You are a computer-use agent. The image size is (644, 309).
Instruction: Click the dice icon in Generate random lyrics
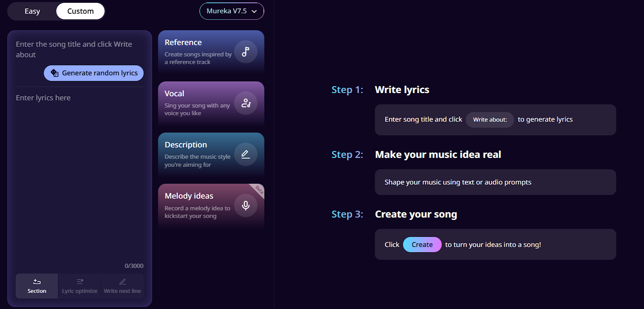click(x=54, y=73)
